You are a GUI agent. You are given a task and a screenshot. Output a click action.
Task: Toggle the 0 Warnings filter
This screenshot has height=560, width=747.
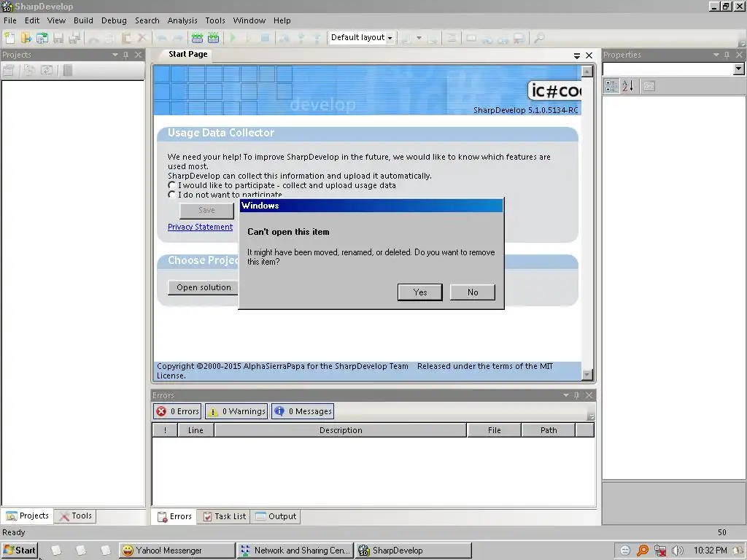pos(236,411)
